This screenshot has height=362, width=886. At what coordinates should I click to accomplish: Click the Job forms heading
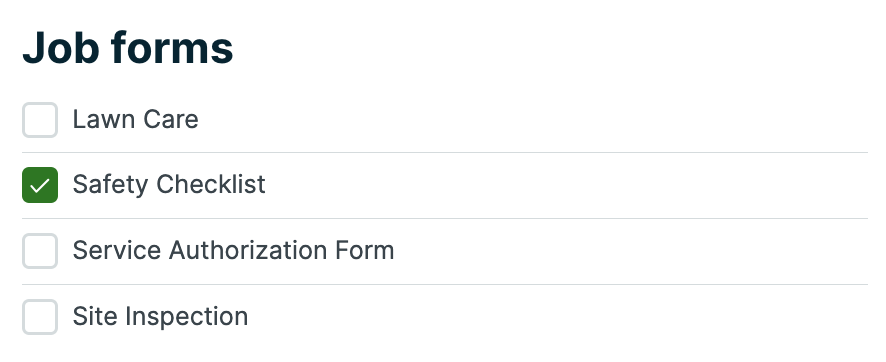pos(128,47)
